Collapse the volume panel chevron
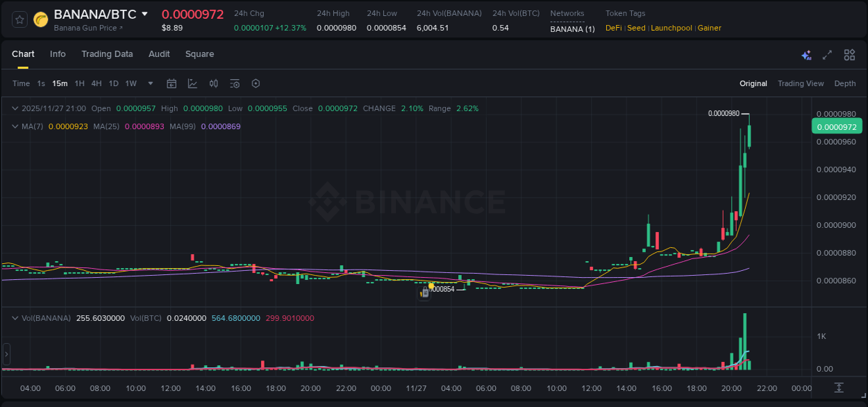The image size is (868, 407). [14, 317]
